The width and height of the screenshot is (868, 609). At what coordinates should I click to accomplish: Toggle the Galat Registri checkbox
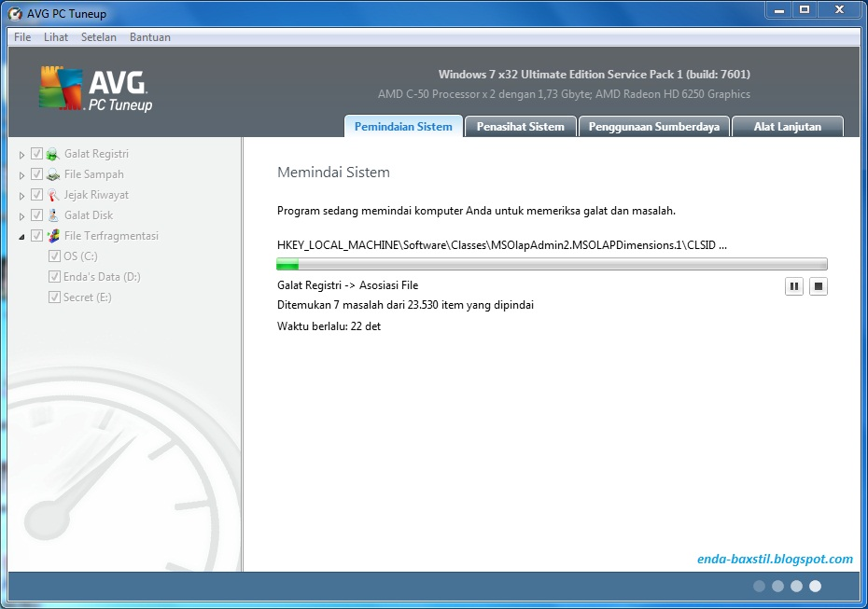[36, 154]
